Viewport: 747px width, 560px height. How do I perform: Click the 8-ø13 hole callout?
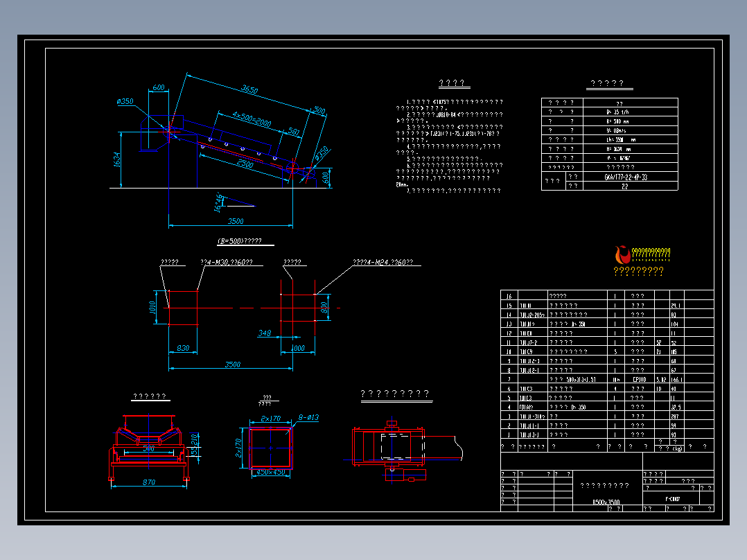[308, 417]
